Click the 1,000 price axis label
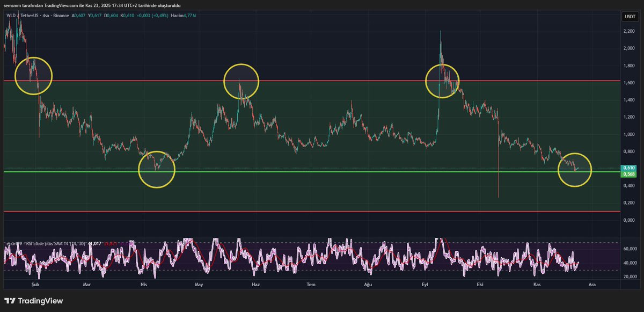 click(x=629, y=134)
